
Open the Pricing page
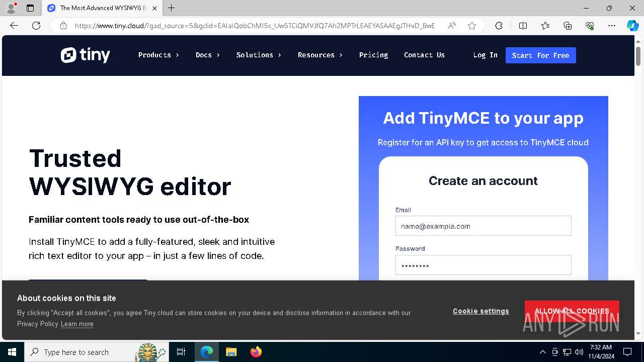pos(373,55)
